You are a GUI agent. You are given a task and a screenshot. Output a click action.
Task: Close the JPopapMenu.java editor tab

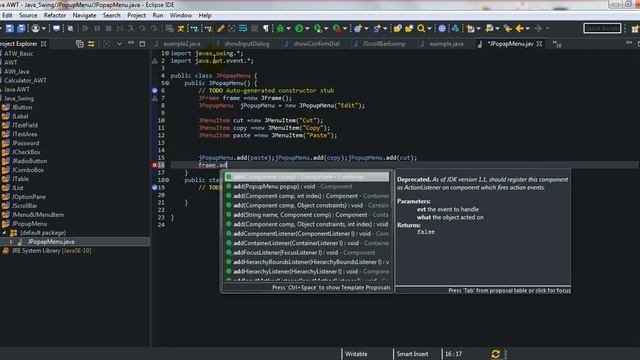coord(539,44)
